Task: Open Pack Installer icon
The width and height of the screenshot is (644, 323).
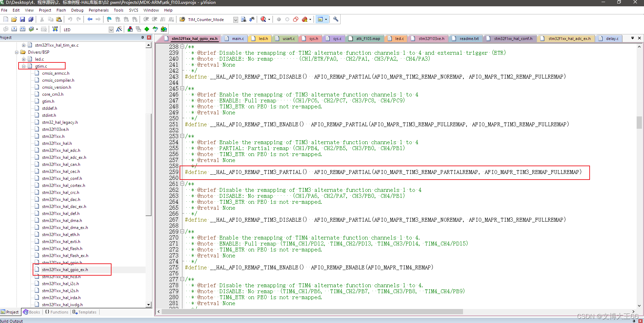Action: (x=164, y=29)
